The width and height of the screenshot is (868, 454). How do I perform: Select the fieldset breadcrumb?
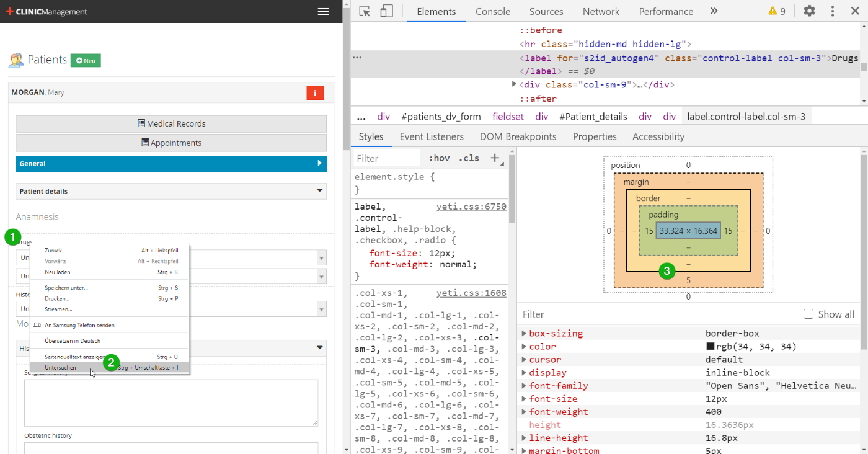[508, 117]
